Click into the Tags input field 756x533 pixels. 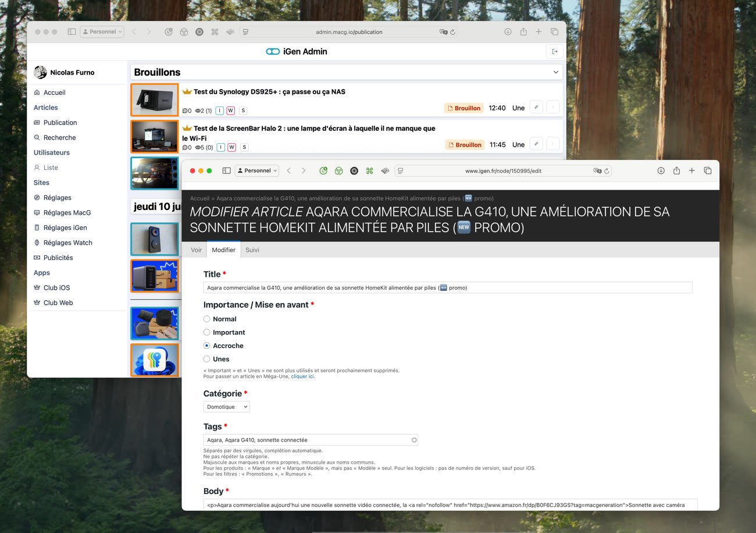pos(311,440)
